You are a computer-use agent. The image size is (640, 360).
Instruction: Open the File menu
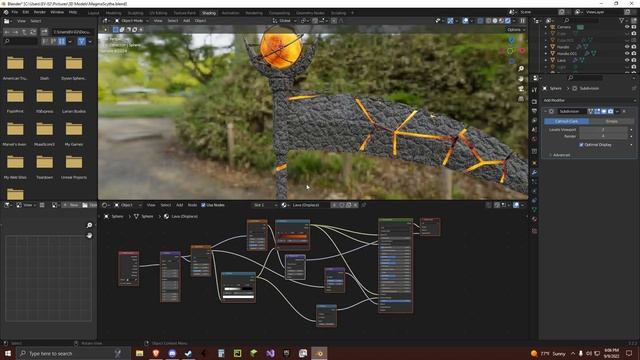tap(15, 13)
